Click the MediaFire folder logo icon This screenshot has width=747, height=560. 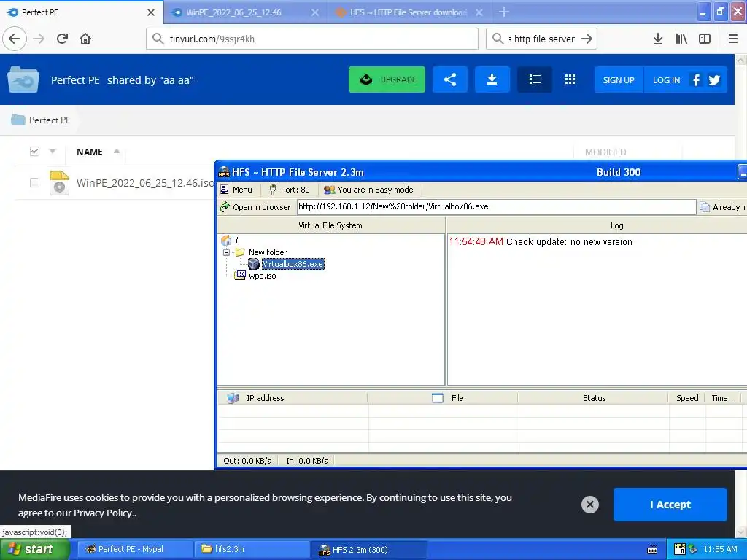point(23,79)
